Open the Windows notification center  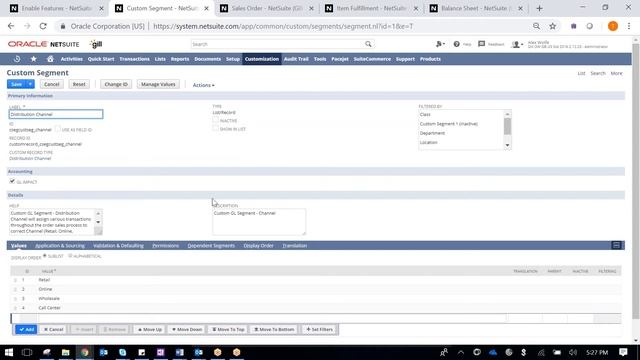[x=623, y=352]
